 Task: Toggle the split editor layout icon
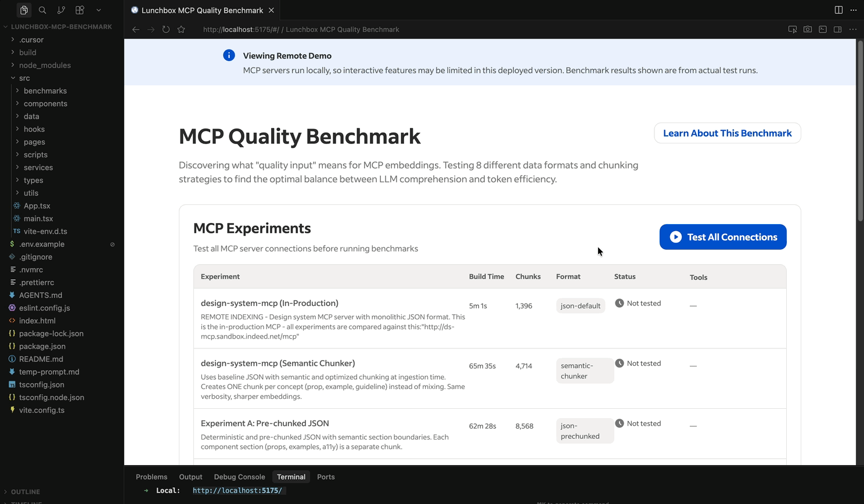tap(838, 10)
